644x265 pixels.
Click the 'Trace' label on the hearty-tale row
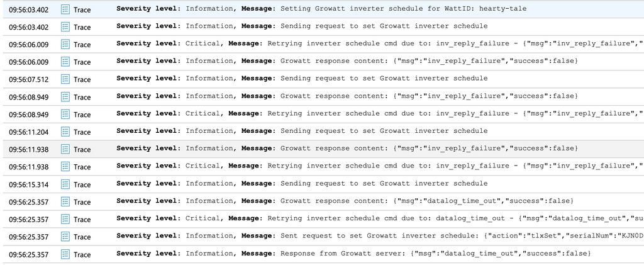click(82, 10)
